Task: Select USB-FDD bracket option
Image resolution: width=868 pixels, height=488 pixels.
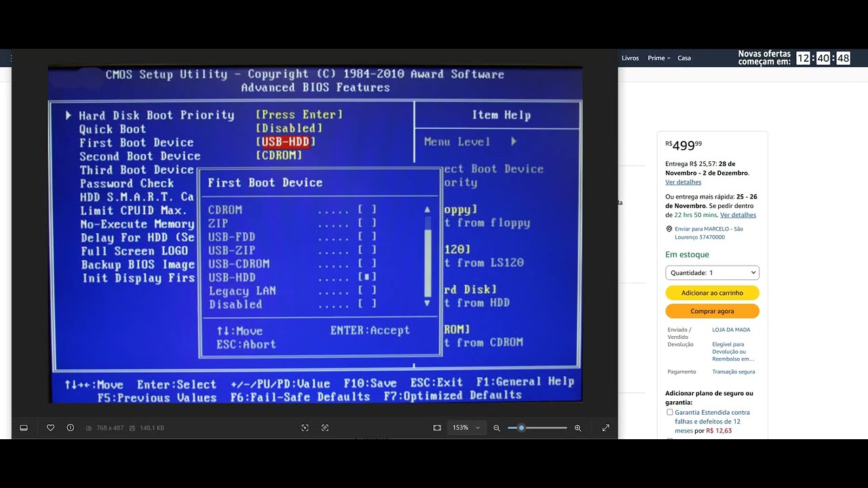Action: click(x=367, y=237)
